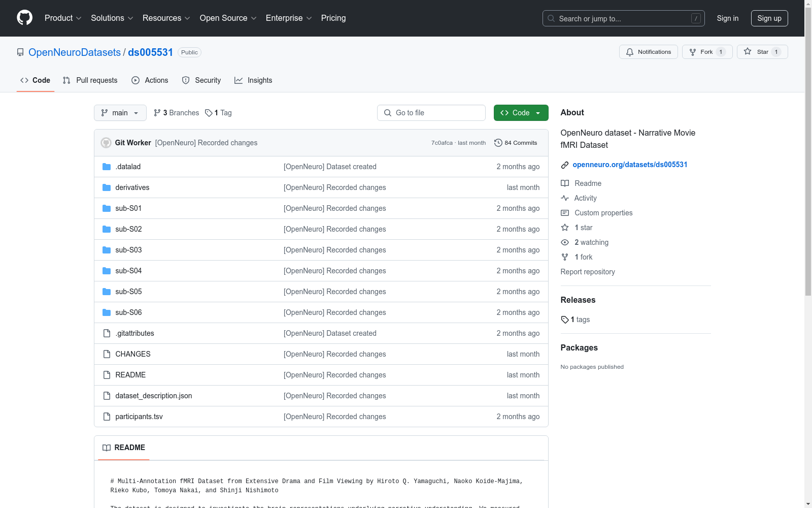Click the Go to file search box
Image resolution: width=812 pixels, height=508 pixels.
pyautogui.click(x=431, y=113)
